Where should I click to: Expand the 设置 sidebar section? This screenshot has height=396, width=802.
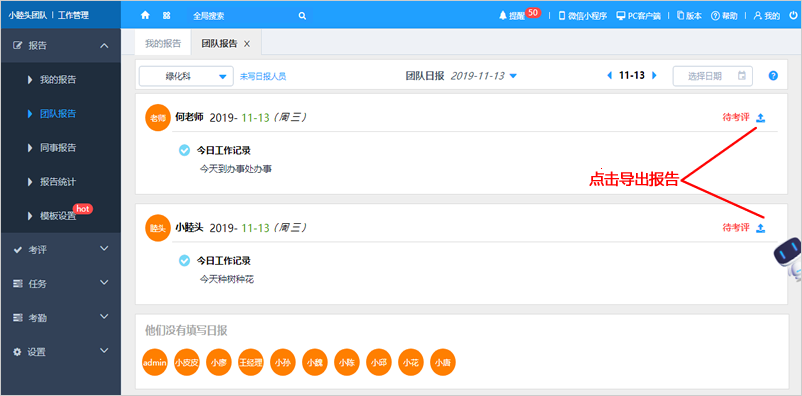pyautogui.click(x=61, y=351)
